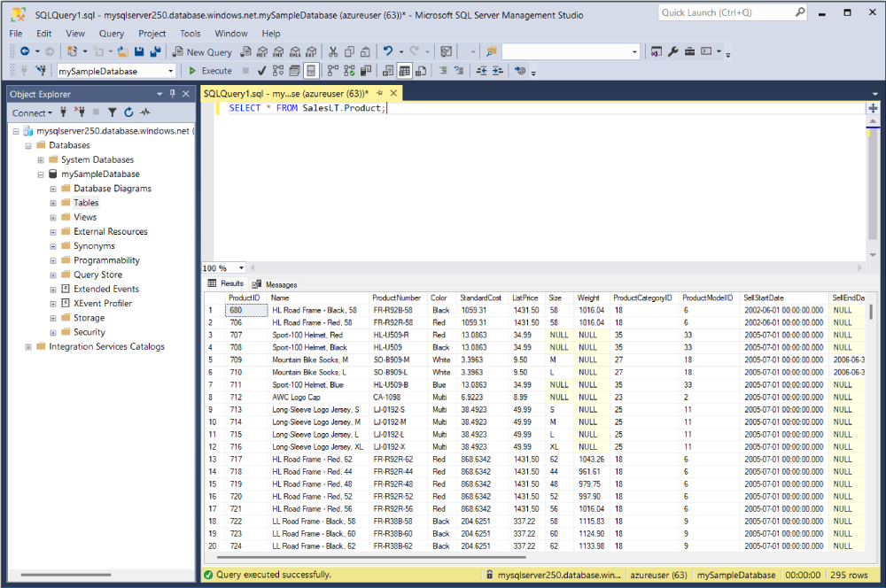Click the Copy icon in toolbar
This screenshot has height=588, width=886.
[349, 51]
